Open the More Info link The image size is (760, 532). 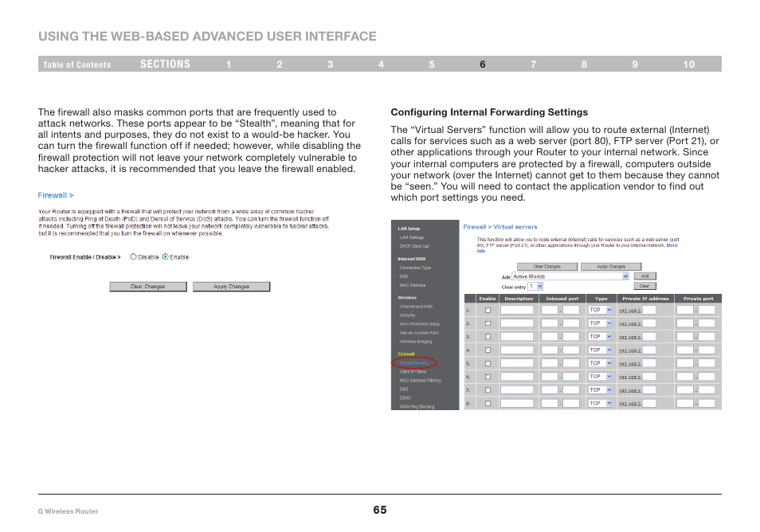click(x=672, y=245)
